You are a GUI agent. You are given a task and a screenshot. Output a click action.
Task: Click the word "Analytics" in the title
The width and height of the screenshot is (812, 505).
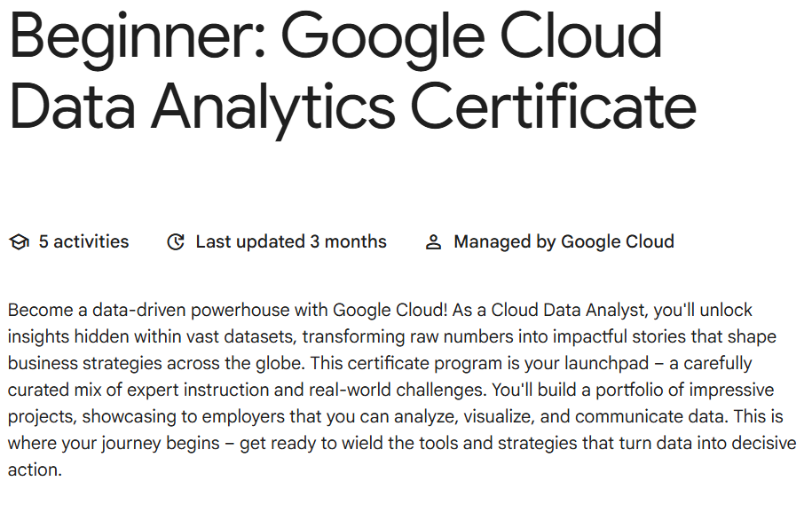pyautogui.click(x=271, y=107)
